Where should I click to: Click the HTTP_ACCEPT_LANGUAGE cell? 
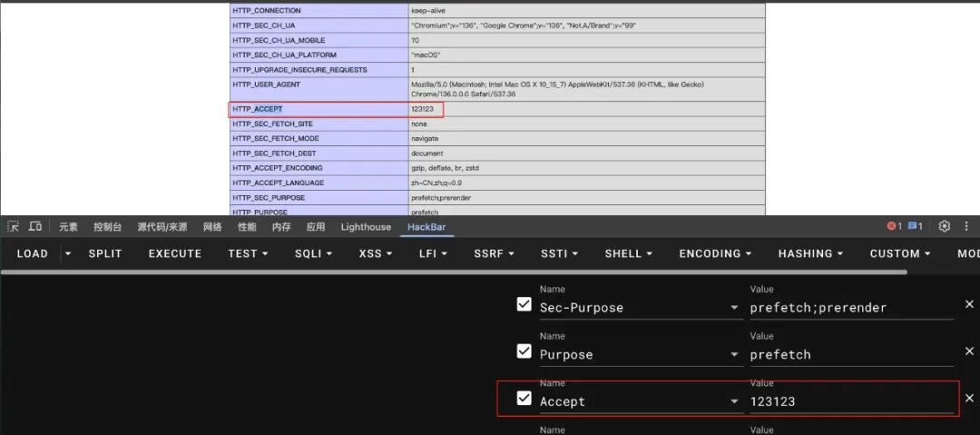[318, 183]
